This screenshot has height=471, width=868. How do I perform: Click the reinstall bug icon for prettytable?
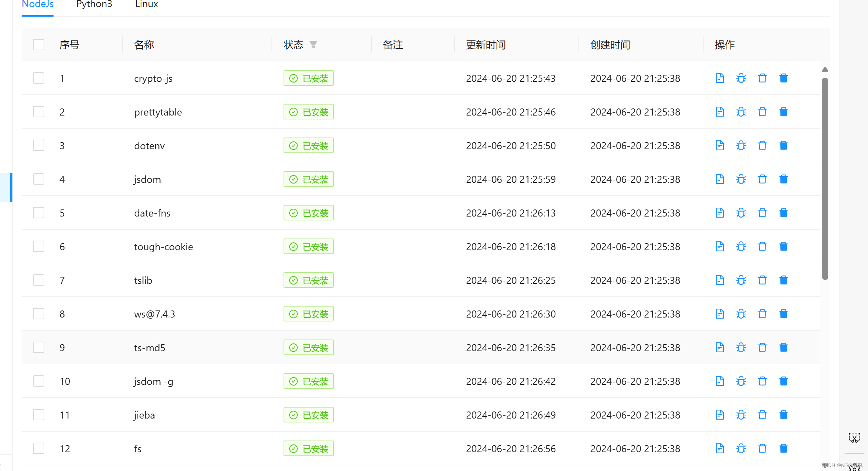(741, 112)
